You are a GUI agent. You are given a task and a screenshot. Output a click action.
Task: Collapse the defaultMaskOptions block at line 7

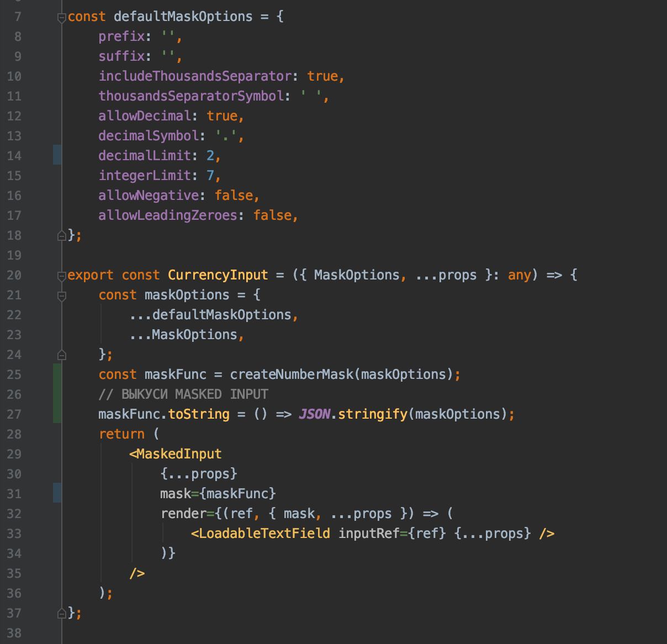coord(62,18)
